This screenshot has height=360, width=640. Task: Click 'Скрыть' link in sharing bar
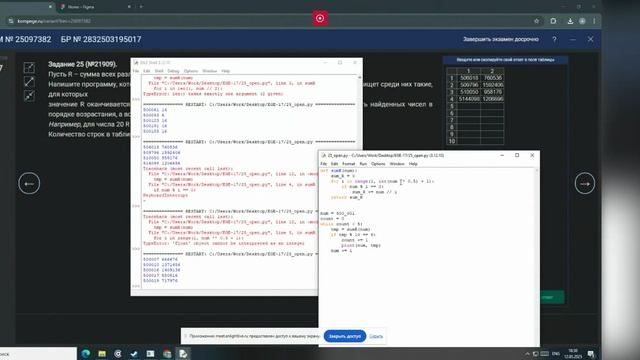coord(376,336)
